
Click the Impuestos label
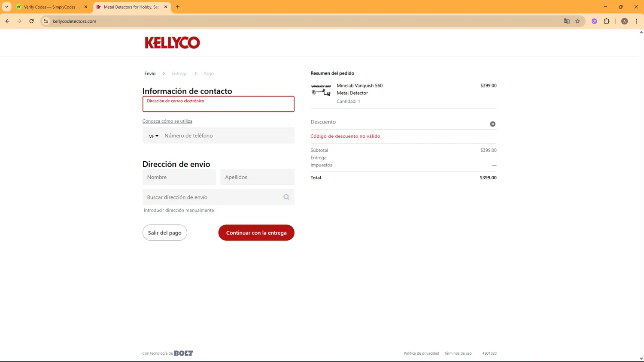click(322, 165)
